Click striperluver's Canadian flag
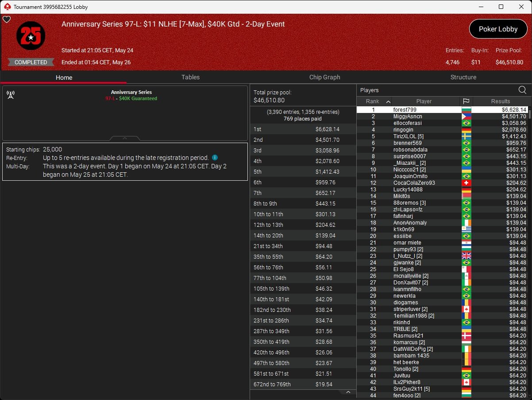This screenshot has width=532, height=400. pos(466,309)
